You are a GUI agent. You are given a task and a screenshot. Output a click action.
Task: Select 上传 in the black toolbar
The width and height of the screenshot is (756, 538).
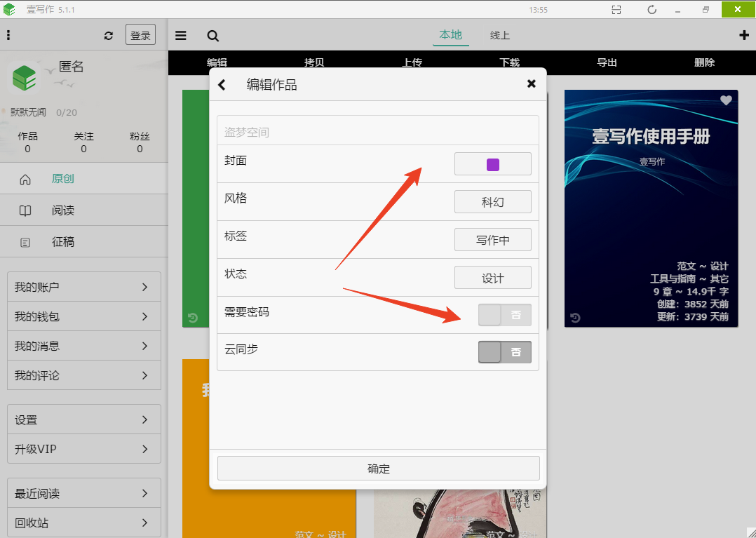(412, 62)
